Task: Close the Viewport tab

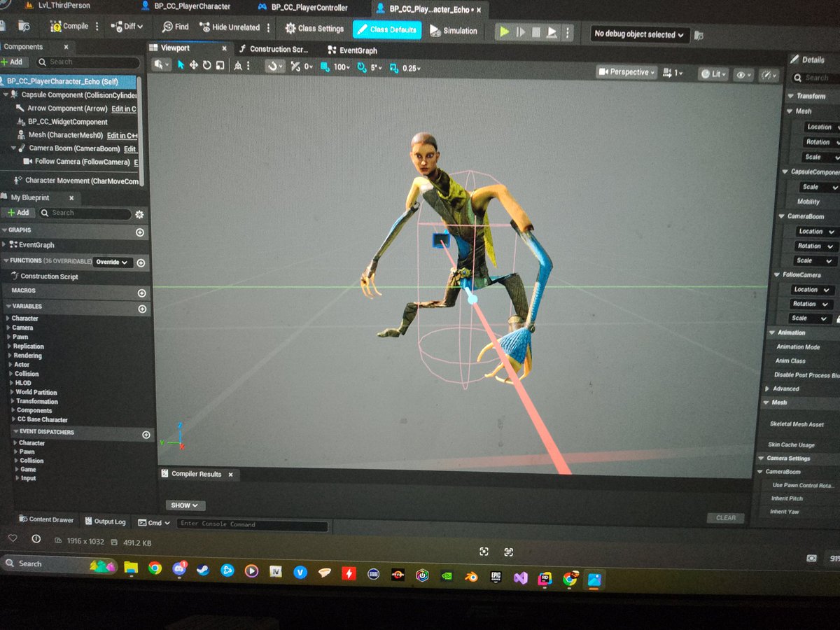Action: pos(225,49)
